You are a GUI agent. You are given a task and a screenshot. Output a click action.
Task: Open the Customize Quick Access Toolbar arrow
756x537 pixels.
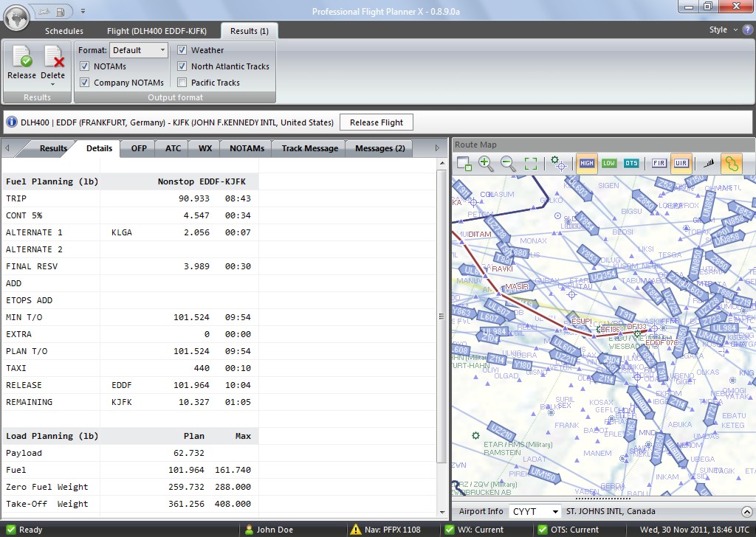(x=83, y=11)
